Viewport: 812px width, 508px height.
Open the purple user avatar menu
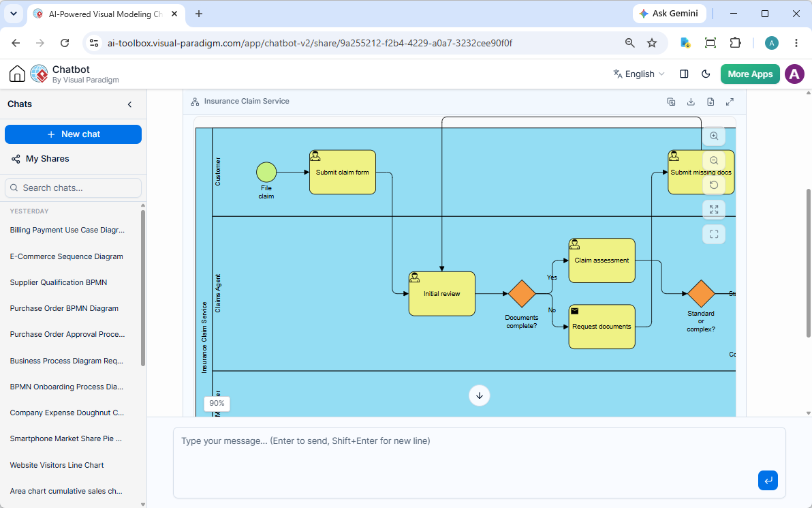[794, 74]
